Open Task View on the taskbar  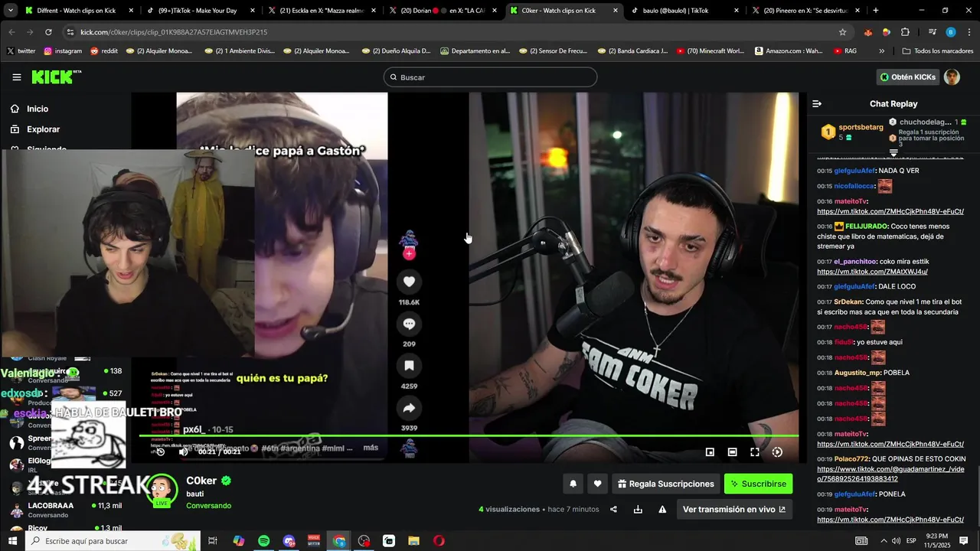(x=213, y=541)
